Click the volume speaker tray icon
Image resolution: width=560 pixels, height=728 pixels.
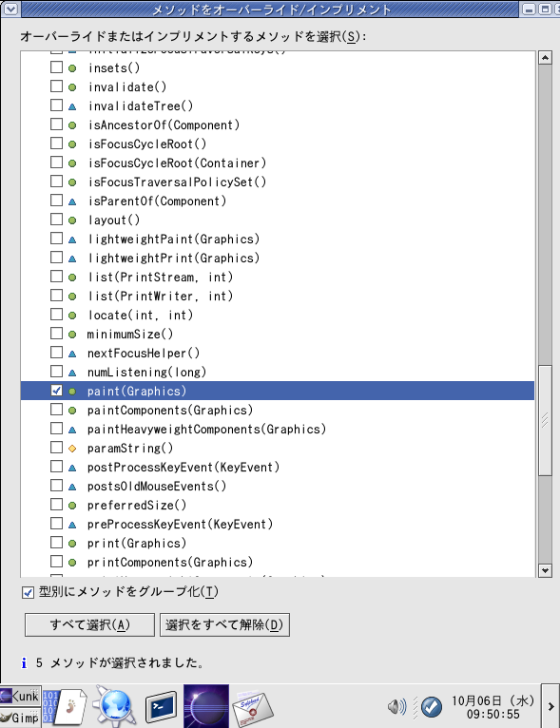coord(396,707)
